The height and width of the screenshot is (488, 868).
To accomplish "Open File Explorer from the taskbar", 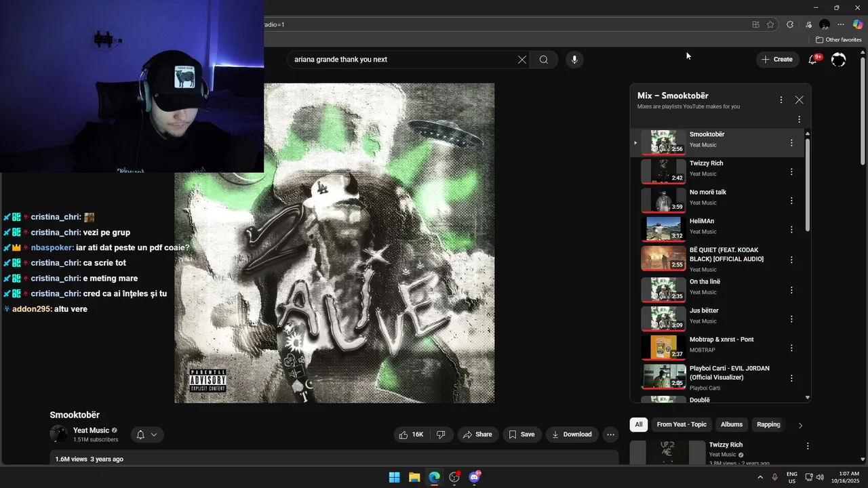I will [x=414, y=477].
